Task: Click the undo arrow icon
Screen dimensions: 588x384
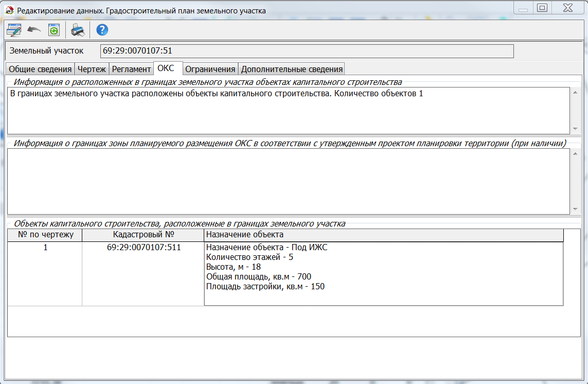Action: click(x=33, y=29)
